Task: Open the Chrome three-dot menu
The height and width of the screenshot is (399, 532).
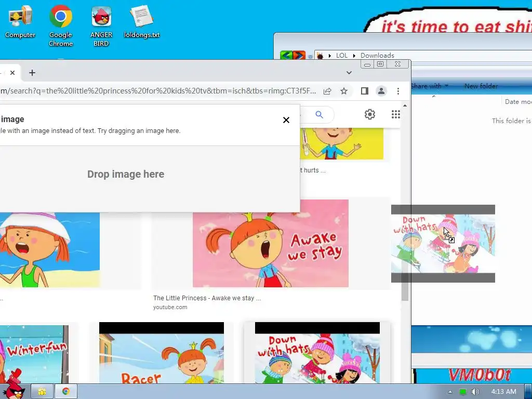Action: click(x=398, y=91)
